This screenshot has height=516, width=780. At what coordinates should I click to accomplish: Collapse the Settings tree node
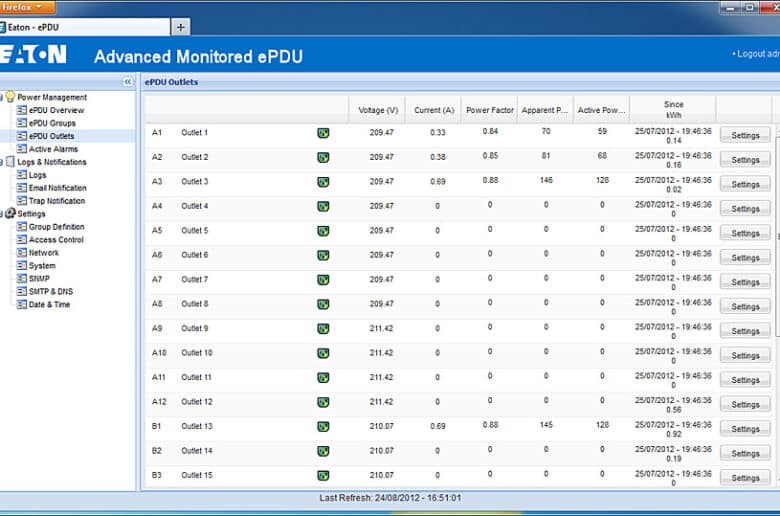click(x=1, y=213)
